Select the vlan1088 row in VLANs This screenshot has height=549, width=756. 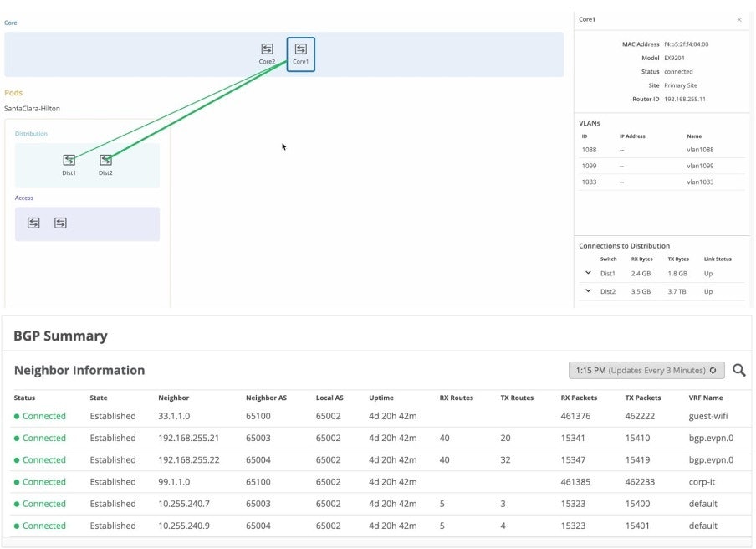click(660, 150)
